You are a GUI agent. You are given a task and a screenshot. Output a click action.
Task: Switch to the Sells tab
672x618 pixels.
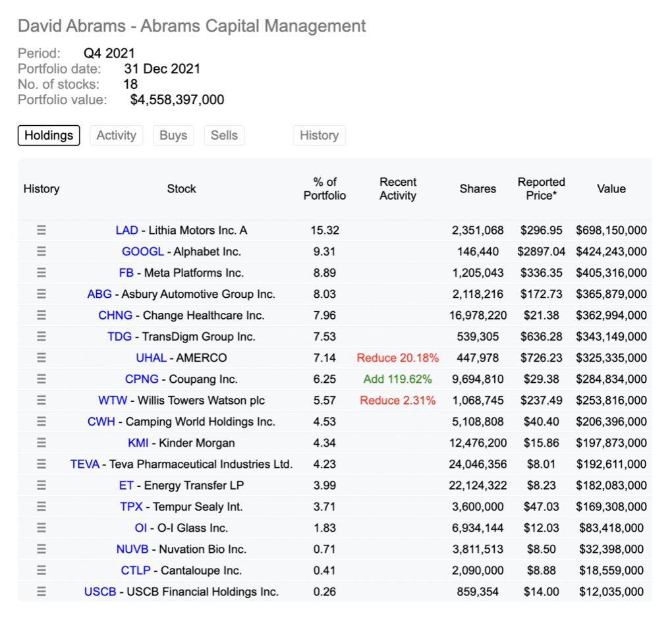coord(224,136)
